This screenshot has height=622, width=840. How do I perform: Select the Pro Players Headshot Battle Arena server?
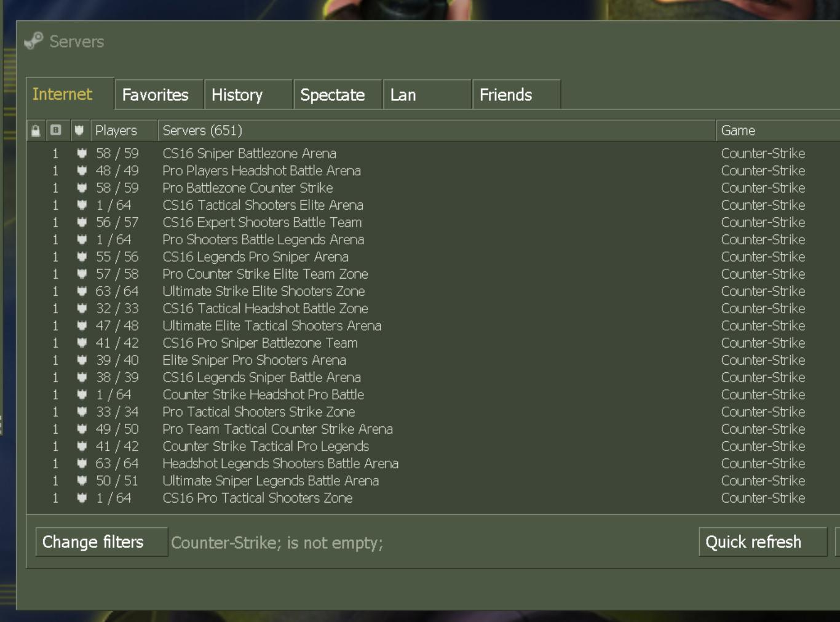[262, 170]
